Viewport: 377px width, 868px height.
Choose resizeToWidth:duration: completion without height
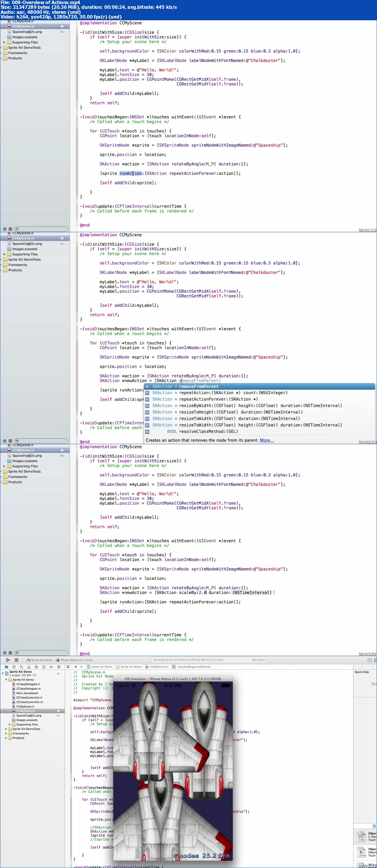(x=260, y=418)
